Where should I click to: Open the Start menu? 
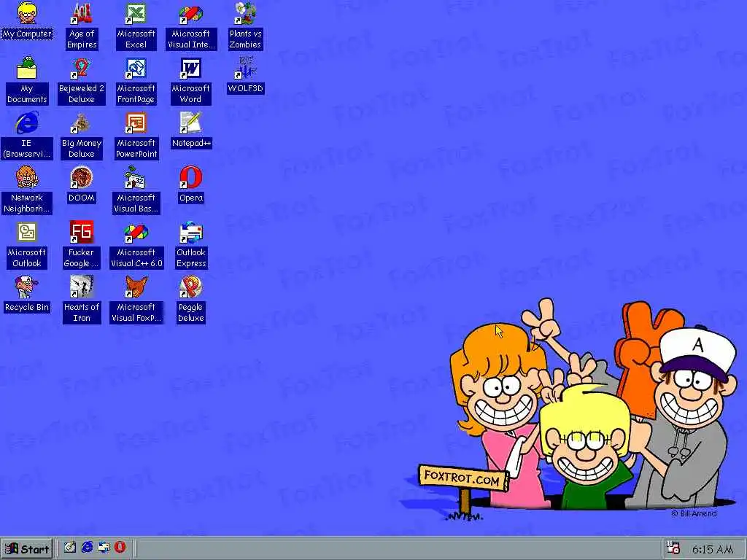pos(27,549)
